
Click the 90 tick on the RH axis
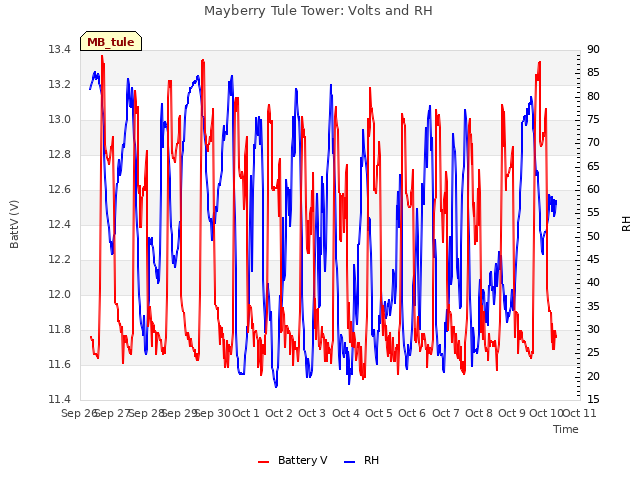pyautogui.click(x=593, y=50)
